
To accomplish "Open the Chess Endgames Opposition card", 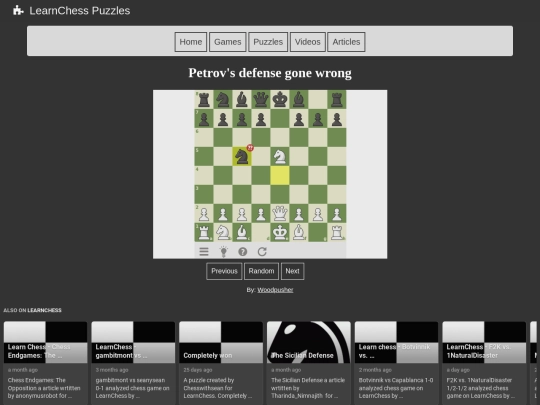I will pyautogui.click(x=45, y=363).
